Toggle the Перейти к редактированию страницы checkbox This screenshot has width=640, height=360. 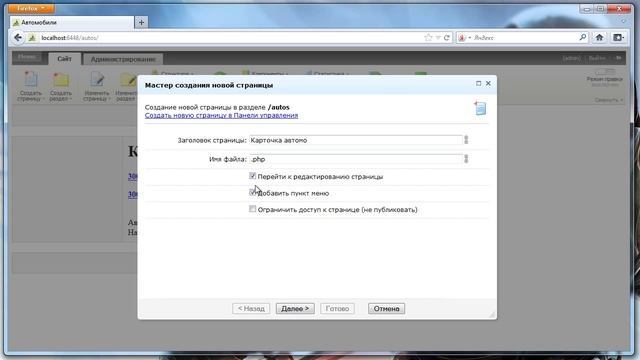tap(253, 176)
